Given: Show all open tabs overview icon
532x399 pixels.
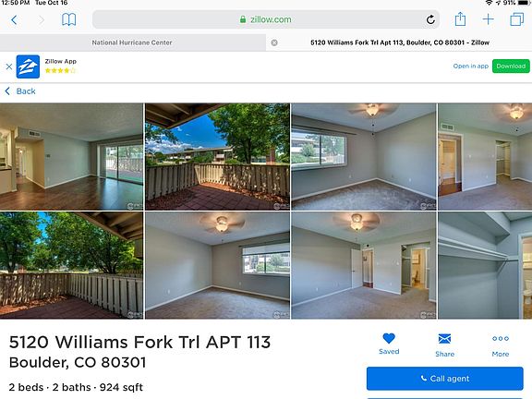Looking at the screenshot, I should click(x=516, y=19).
